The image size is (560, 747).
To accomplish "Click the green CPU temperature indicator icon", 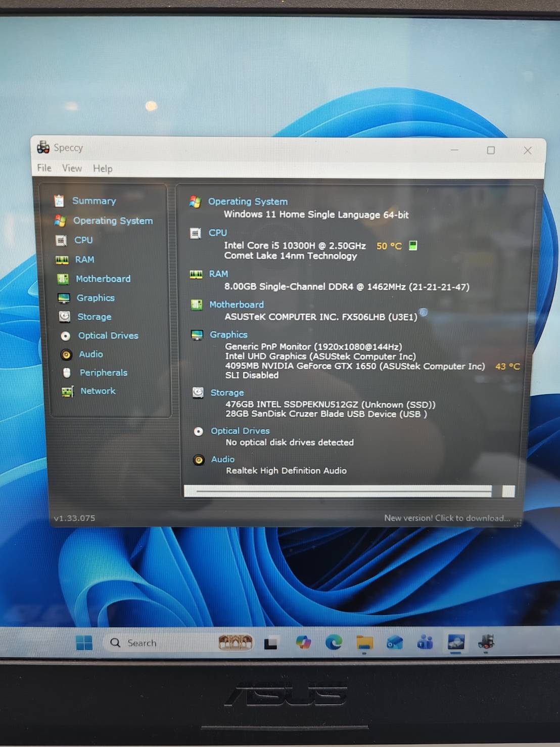I will pos(413,245).
